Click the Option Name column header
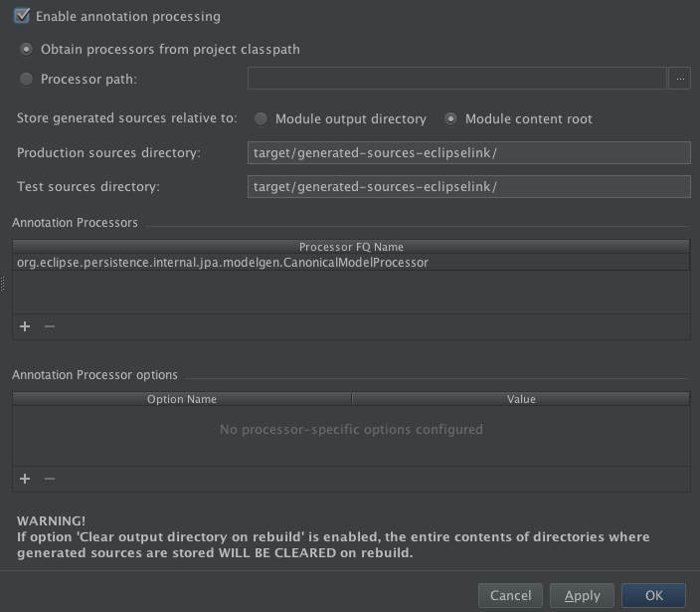The width and height of the screenshot is (700, 612). pos(182,399)
